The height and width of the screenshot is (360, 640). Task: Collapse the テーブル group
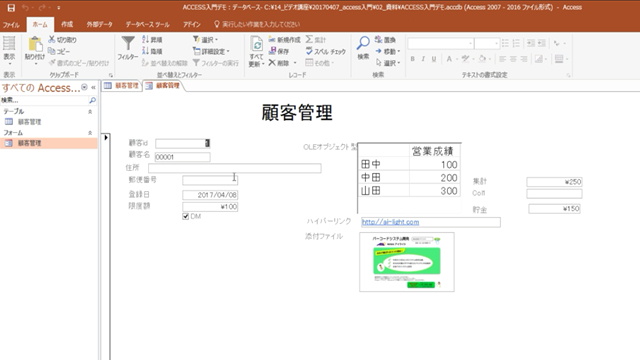tap(90, 111)
